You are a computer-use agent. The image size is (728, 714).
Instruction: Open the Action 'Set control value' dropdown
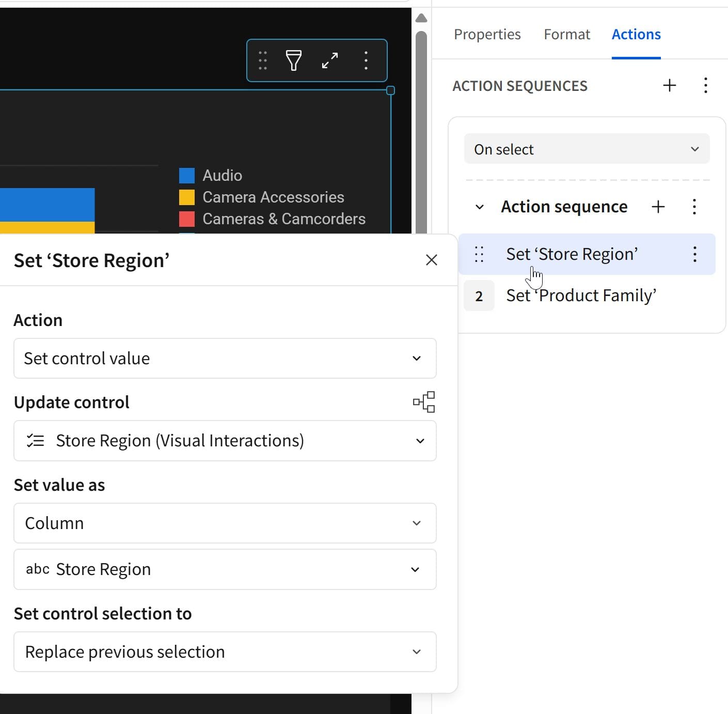[225, 359]
